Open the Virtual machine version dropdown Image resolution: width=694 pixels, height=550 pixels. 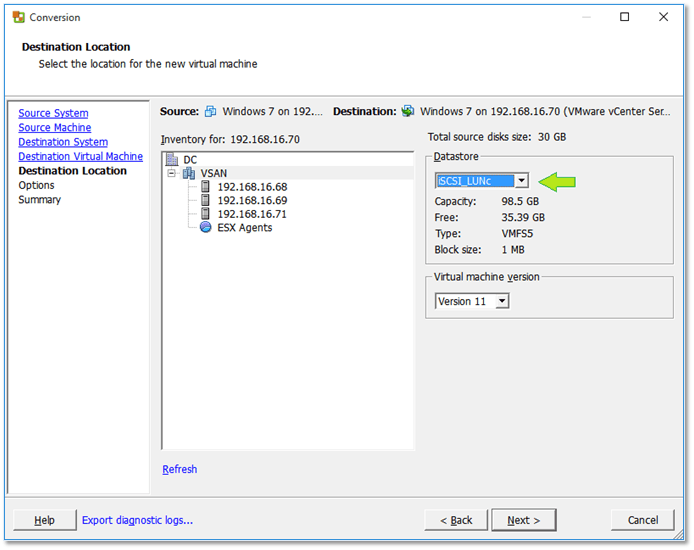[502, 301]
